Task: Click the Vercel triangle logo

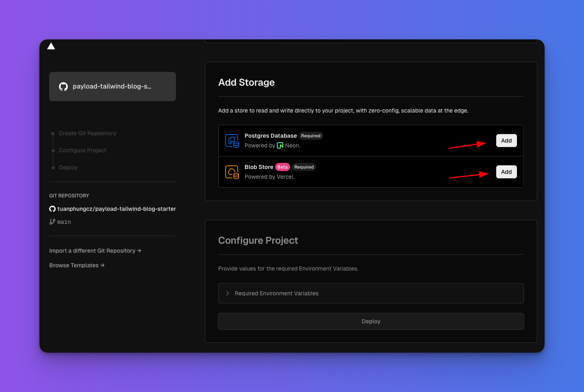Action: 51,46
